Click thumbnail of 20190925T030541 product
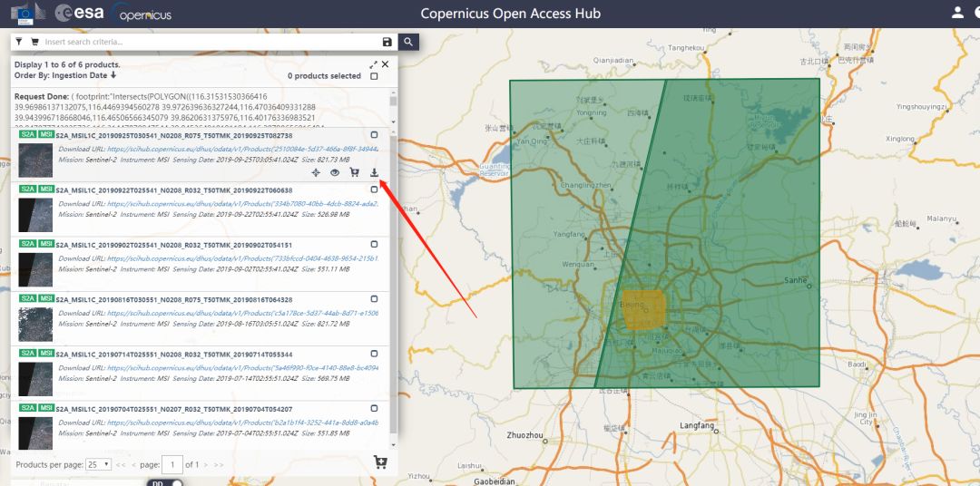This screenshot has width=980, height=486. 35,160
